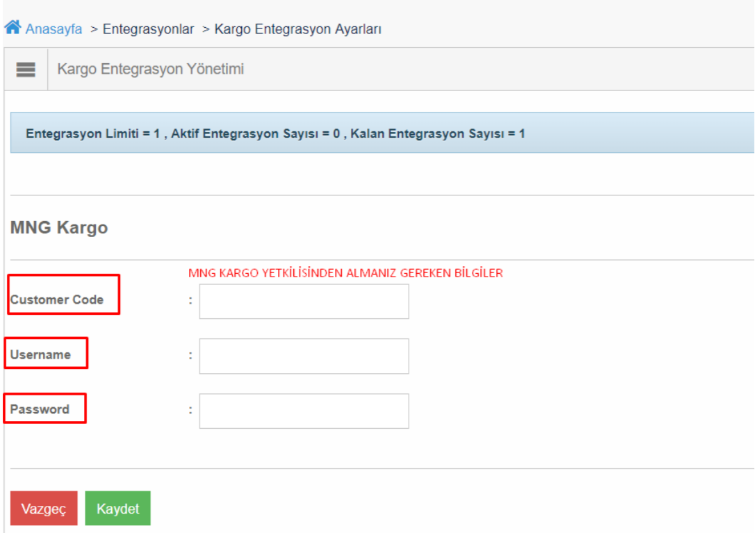Go to Anasayfa breadcrumb link
Screen dimensions: 756x533
54,29
